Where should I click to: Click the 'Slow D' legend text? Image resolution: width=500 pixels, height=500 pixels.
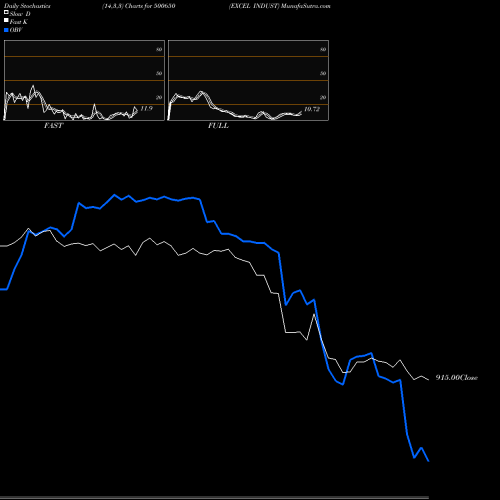[x=20, y=14]
